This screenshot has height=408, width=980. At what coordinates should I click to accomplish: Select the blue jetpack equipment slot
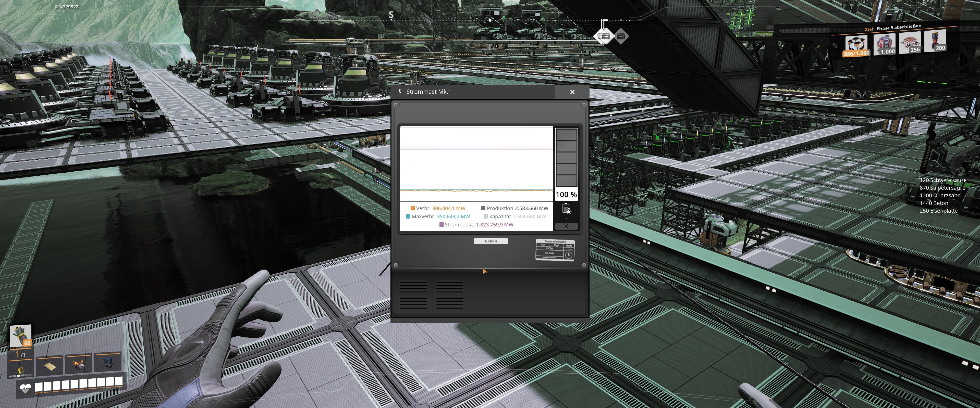[108, 364]
